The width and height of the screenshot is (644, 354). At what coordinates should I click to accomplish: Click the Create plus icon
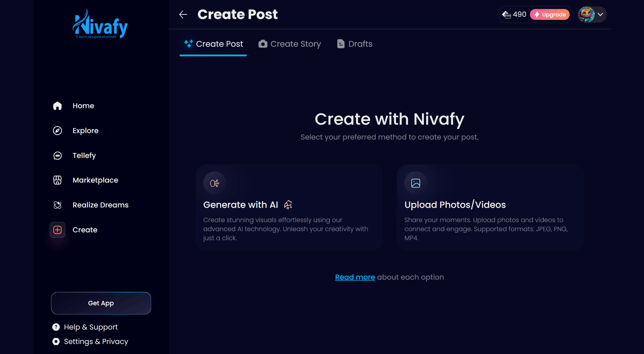(x=57, y=230)
